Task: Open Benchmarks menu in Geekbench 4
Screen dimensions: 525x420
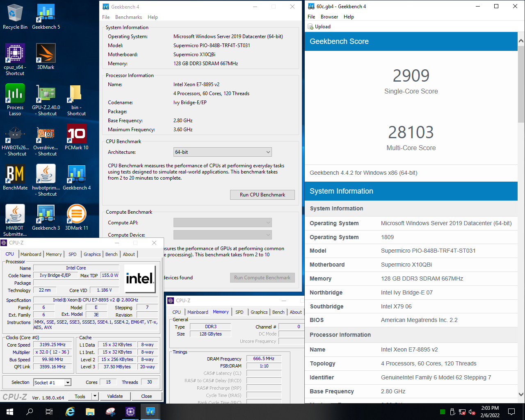Action: pyautogui.click(x=128, y=17)
